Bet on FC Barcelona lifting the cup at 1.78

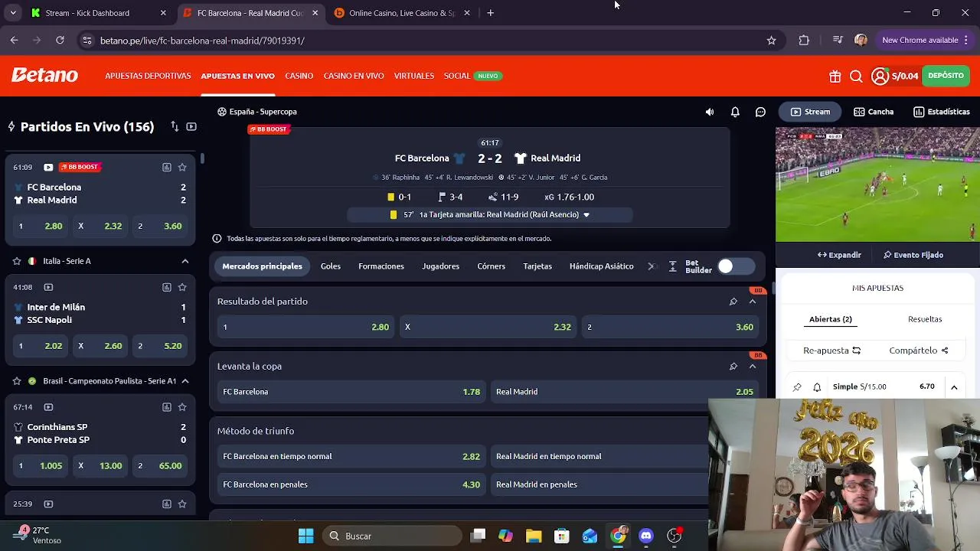[x=351, y=392]
